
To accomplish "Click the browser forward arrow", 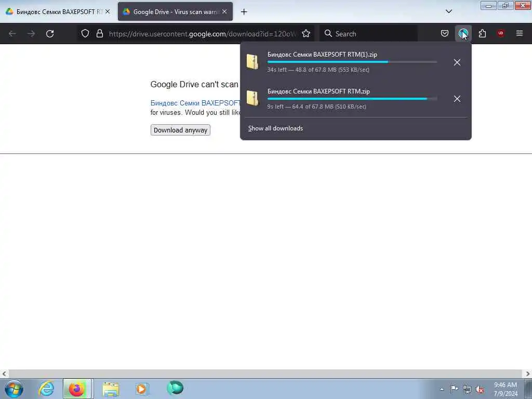I will point(31,34).
